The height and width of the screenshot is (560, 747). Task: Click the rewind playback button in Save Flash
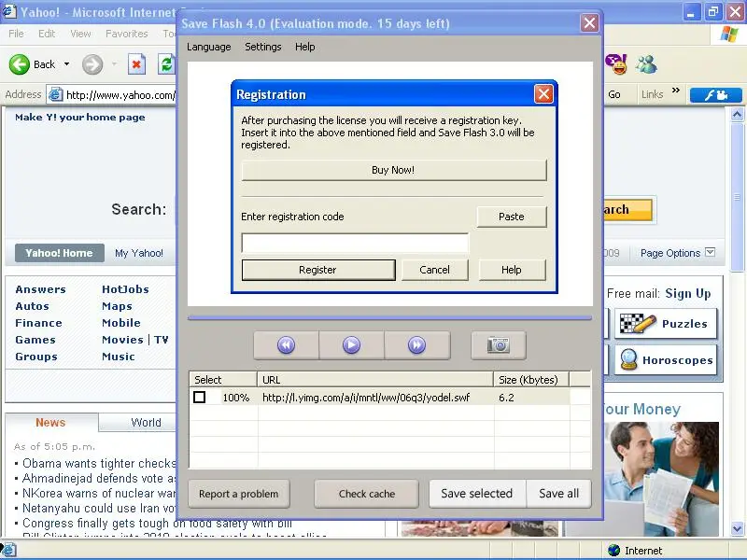point(287,344)
